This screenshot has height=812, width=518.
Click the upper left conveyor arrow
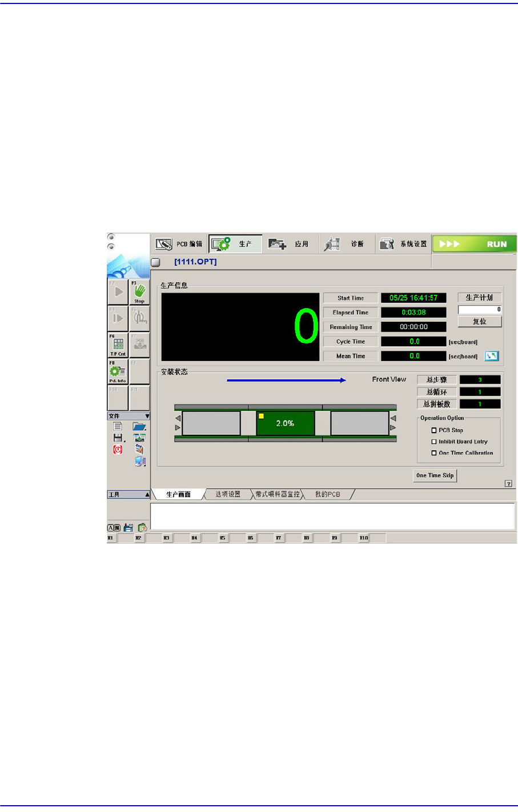[178, 419]
